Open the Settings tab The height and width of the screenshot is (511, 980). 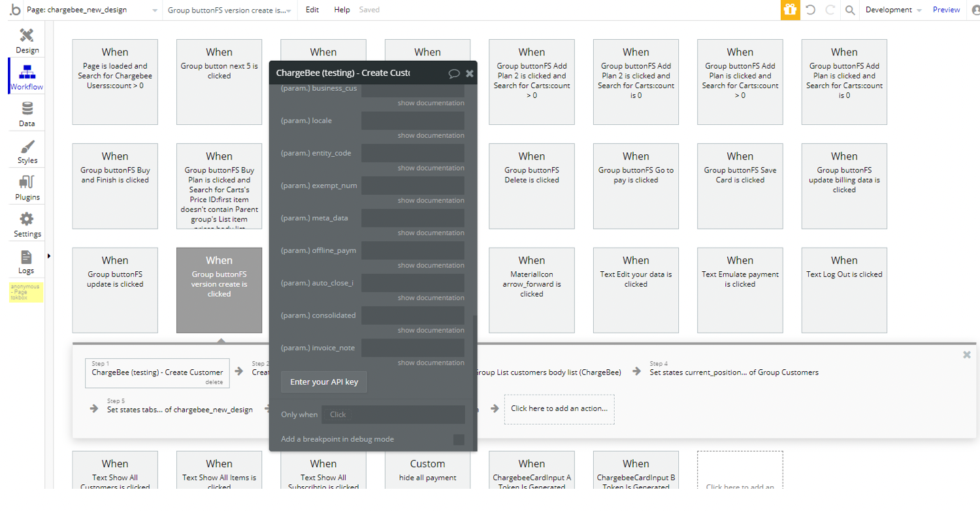[27, 223]
